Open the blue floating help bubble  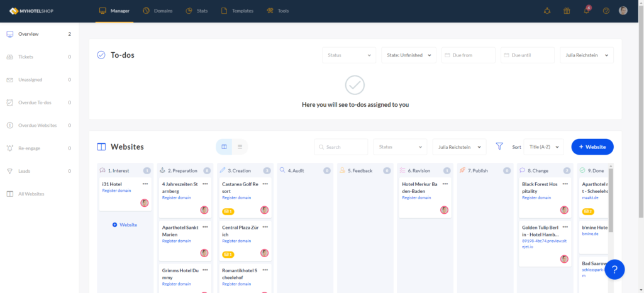[614, 269]
